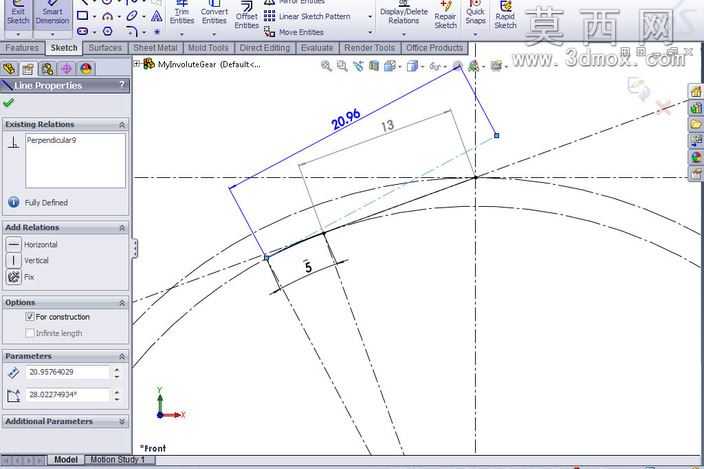Image resolution: width=704 pixels, height=469 pixels.
Task: Open the Render Tools tab
Action: [x=370, y=48]
